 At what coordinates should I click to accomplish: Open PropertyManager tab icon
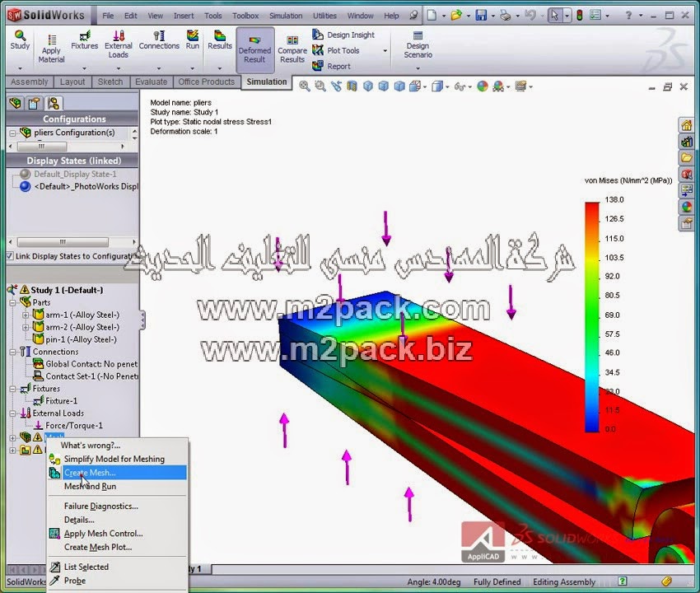pyautogui.click(x=34, y=104)
